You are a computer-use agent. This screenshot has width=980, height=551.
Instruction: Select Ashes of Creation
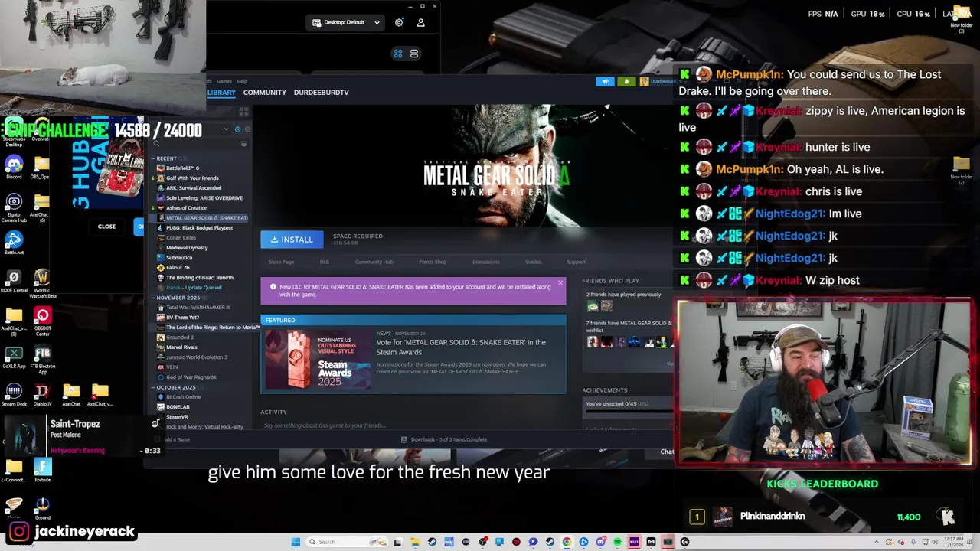[x=187, y=208]
